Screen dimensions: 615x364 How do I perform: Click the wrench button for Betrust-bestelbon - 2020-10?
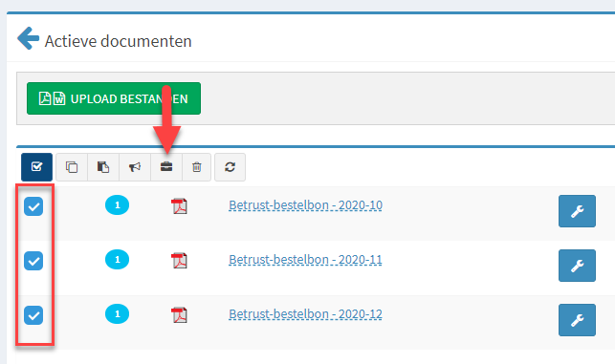coord(577,211)
